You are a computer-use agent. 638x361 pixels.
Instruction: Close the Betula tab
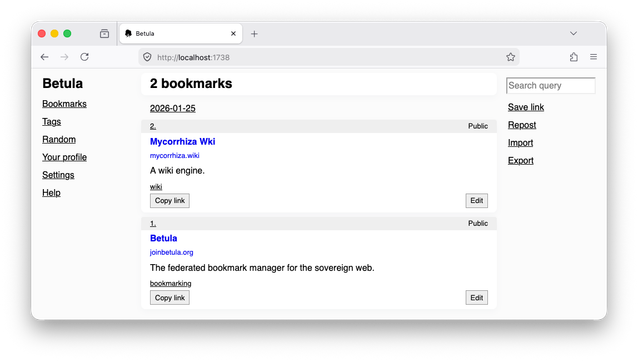point(233,33)
